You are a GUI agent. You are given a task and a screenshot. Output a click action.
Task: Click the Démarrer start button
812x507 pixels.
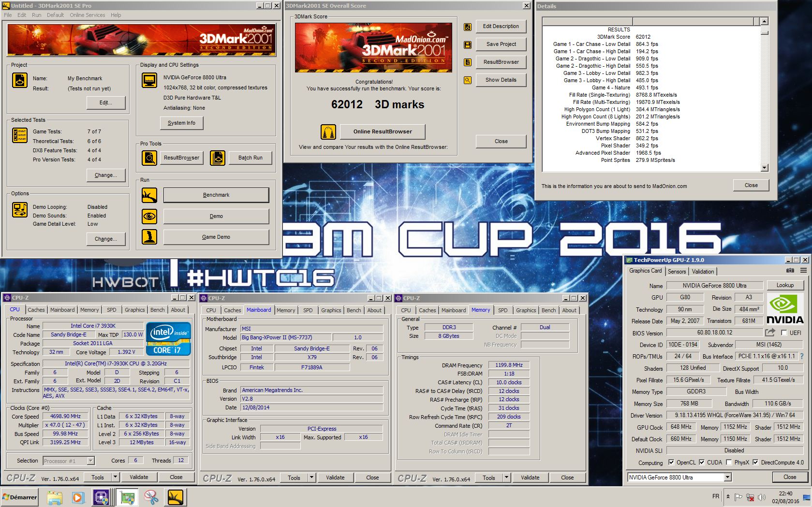pos(20,497)
